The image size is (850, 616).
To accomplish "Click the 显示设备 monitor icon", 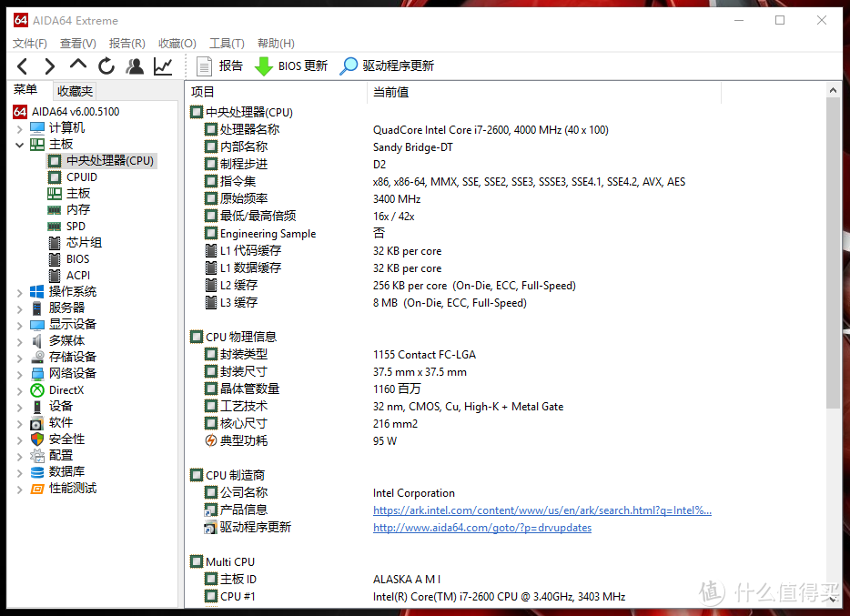I will [x=37, y=325].
